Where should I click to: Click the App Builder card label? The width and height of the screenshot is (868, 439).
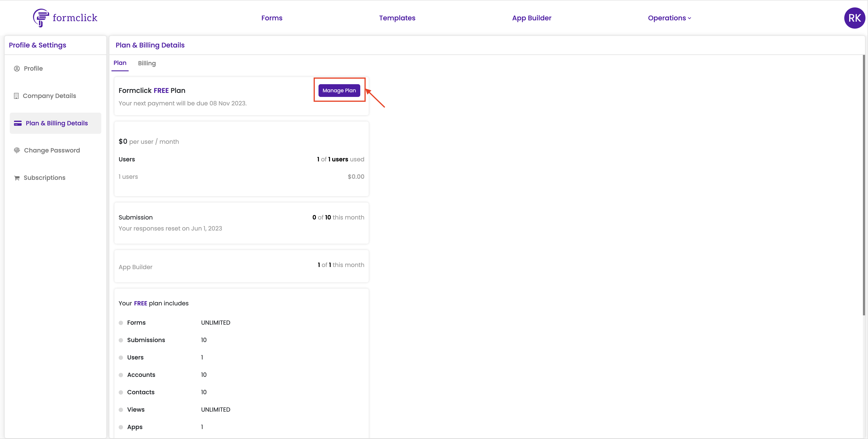click(135, 267)
